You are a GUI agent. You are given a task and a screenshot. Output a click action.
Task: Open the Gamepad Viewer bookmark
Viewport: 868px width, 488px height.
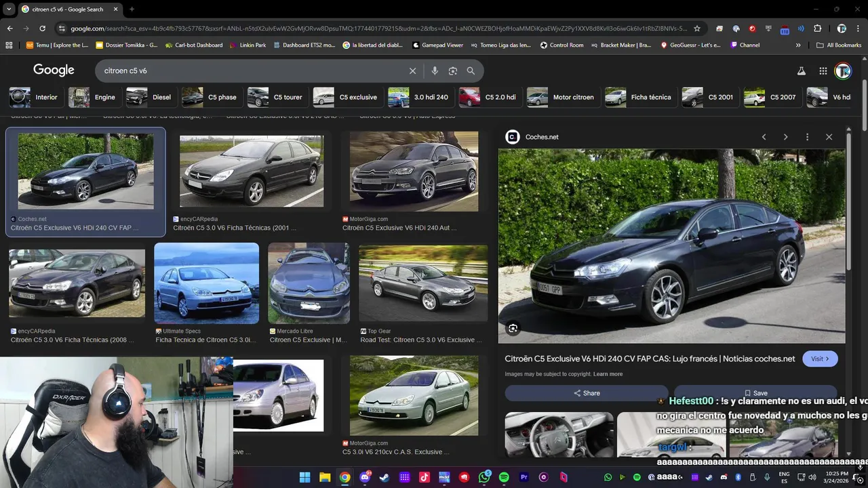pyautogui.click(x=437, y=45)
